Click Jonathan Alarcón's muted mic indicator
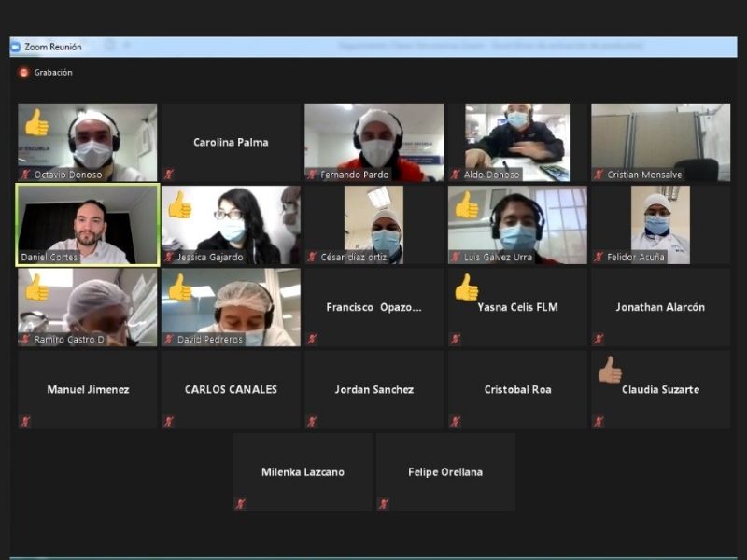 click(599, 339)
